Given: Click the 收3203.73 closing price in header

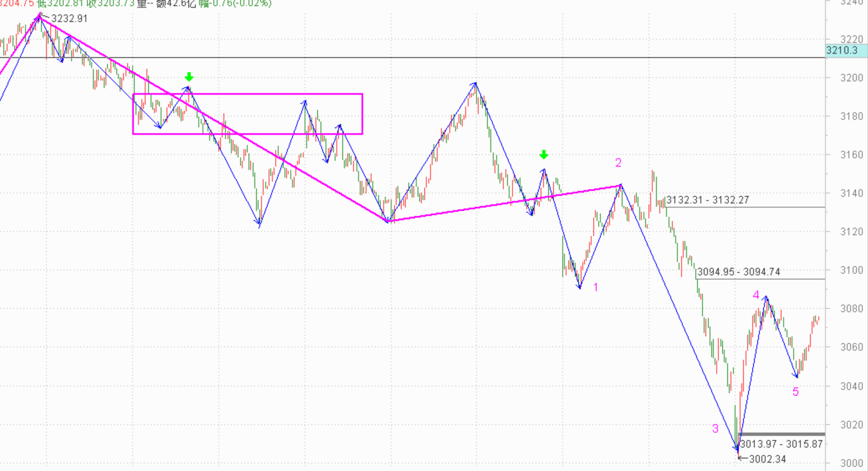Looking at the screenshot, I should pyautogui.click(x=110, y=3).
